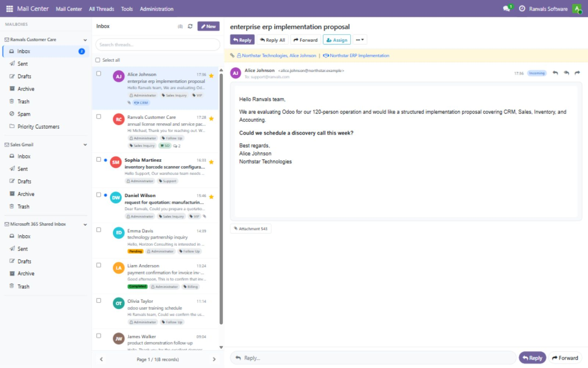The image size is (588, 368).
Task: Toggle star on Sophia Martinez thread
Action: coord(211,162)
